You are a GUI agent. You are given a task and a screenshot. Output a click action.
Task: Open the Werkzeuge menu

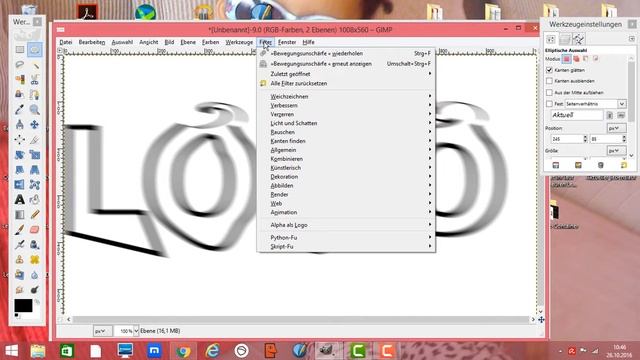coord(239,42)
